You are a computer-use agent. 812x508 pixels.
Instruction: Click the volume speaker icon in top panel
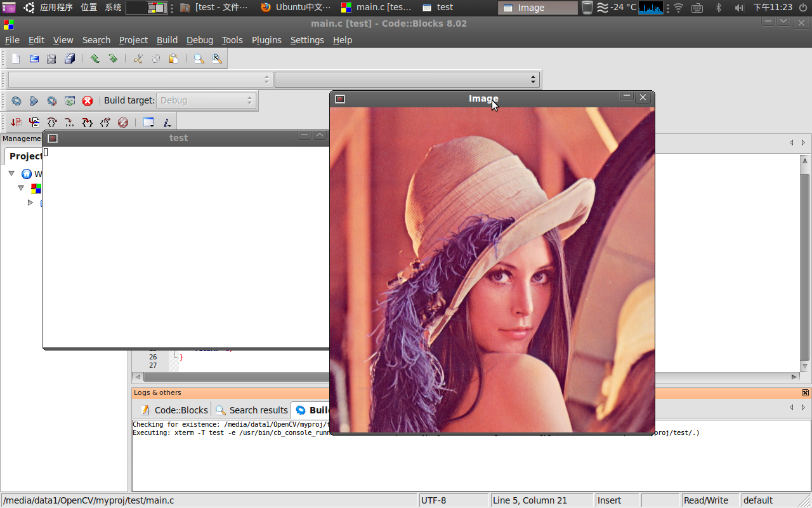[x=739, y=8]
